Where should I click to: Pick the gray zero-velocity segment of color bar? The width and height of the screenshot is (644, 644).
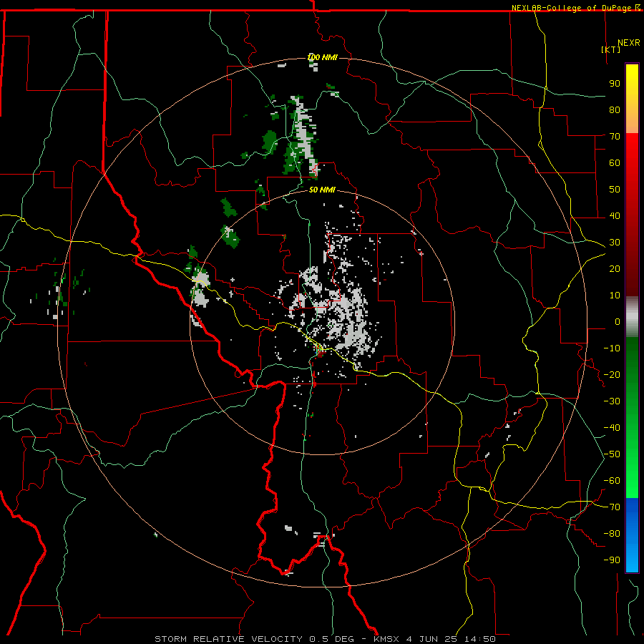pos(632,317)
